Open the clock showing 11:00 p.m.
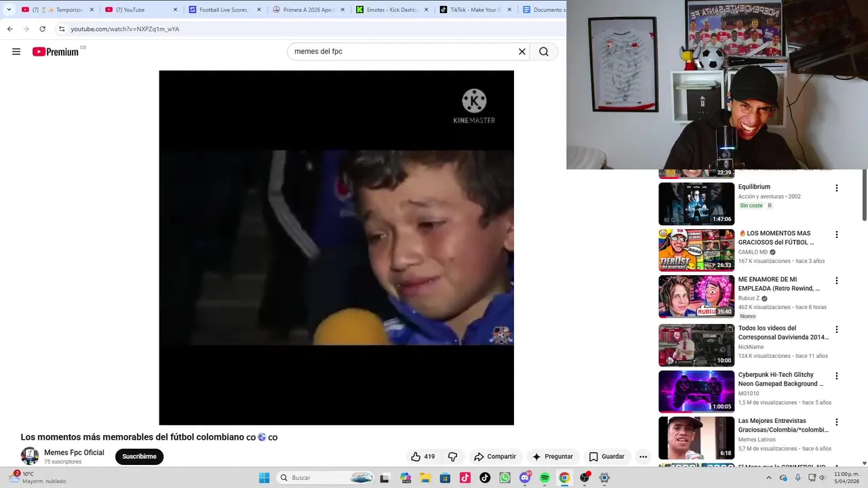This screenshot has width=868, height=488. coord(847,478)
